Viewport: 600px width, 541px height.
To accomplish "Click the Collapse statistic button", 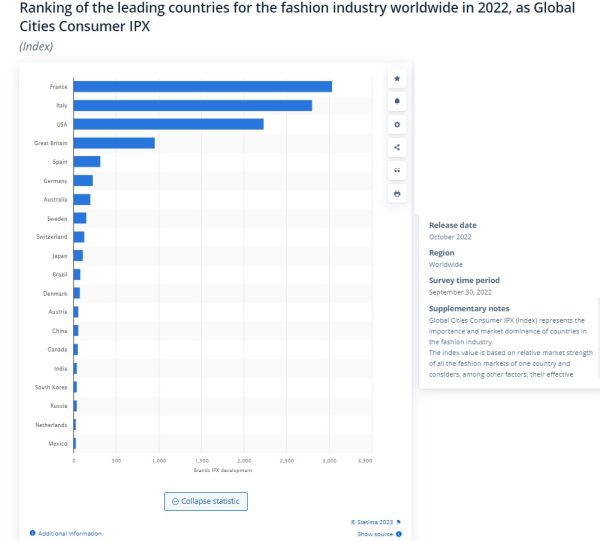I will pos(206,501).
